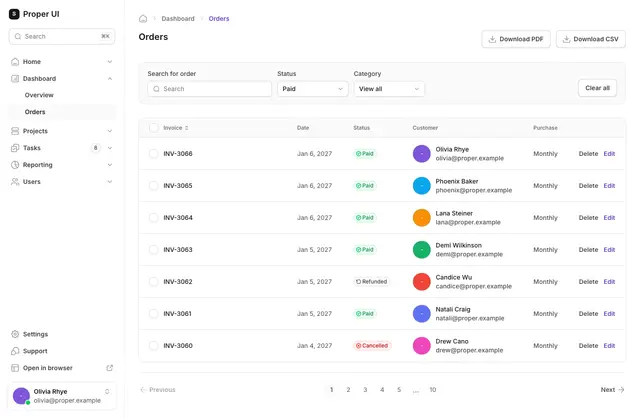Click the Settings gear icon
The width and height of the screenshot is (640, 419).
(15, 334)
